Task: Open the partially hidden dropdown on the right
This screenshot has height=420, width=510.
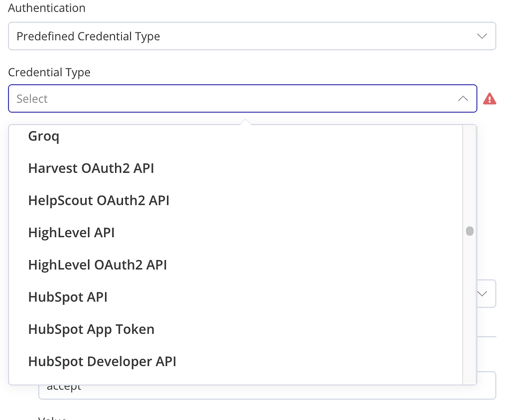Action: pos(482,293)
